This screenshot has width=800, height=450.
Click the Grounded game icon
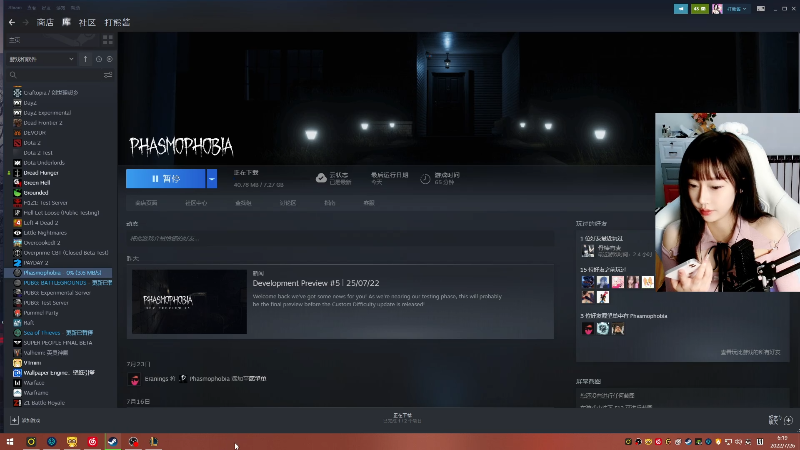[x=17, y=193]
